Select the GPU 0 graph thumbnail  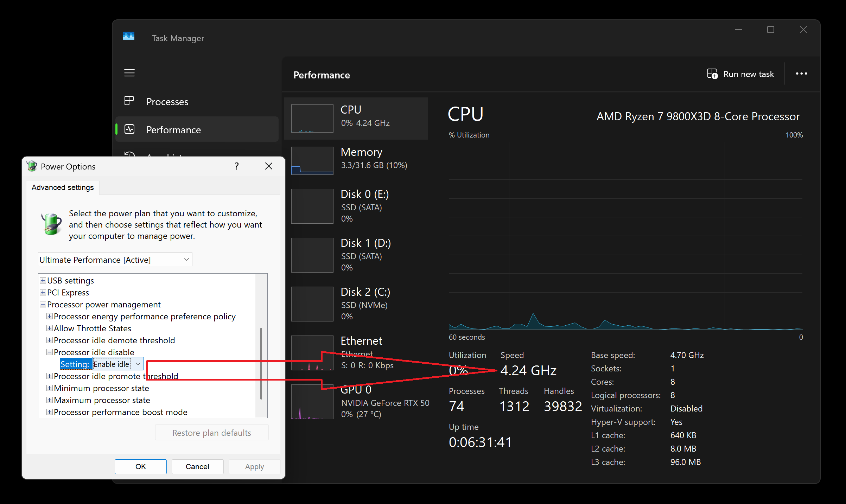pyautogui.click(x=312, y=402)
